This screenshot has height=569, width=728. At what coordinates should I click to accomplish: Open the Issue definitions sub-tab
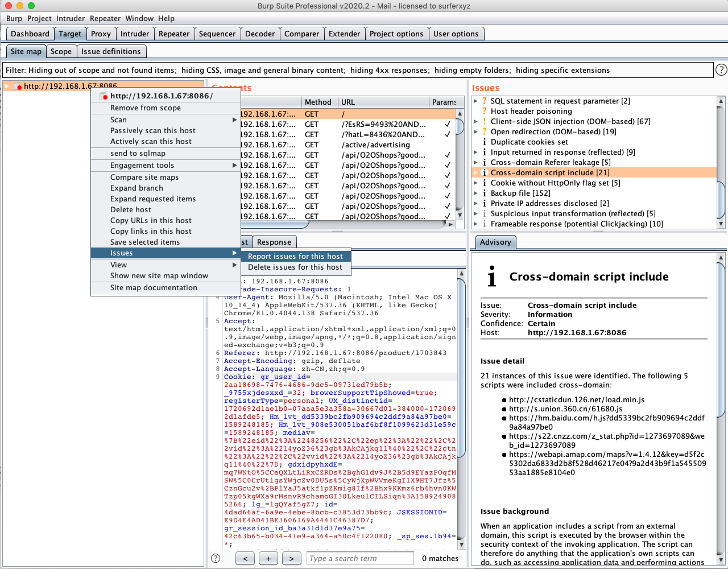pyautogui.click(x=111, y=51)
